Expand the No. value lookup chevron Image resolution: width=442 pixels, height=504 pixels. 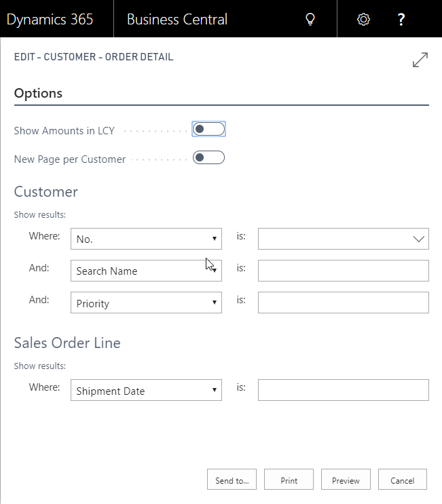pos(418,239)
